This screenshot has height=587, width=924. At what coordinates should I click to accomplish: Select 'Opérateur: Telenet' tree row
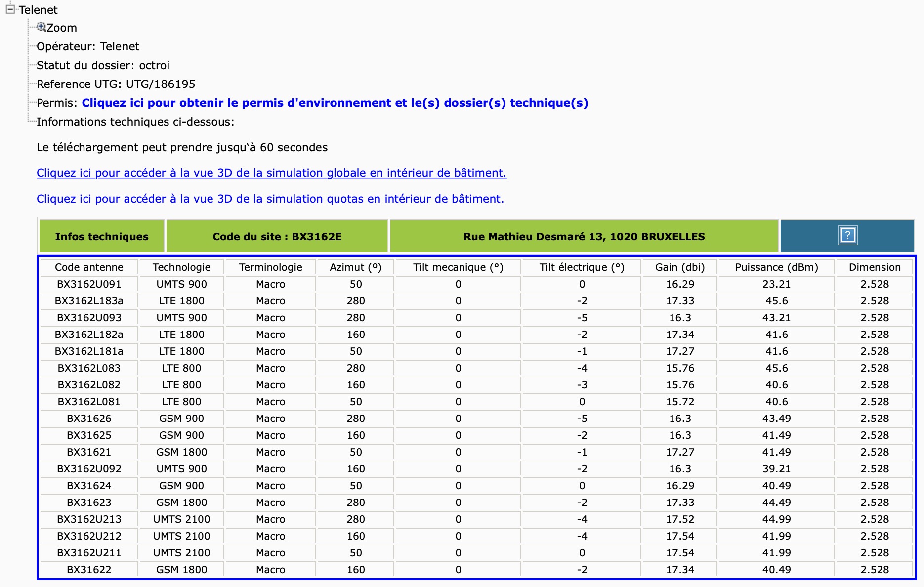point(88,46)
